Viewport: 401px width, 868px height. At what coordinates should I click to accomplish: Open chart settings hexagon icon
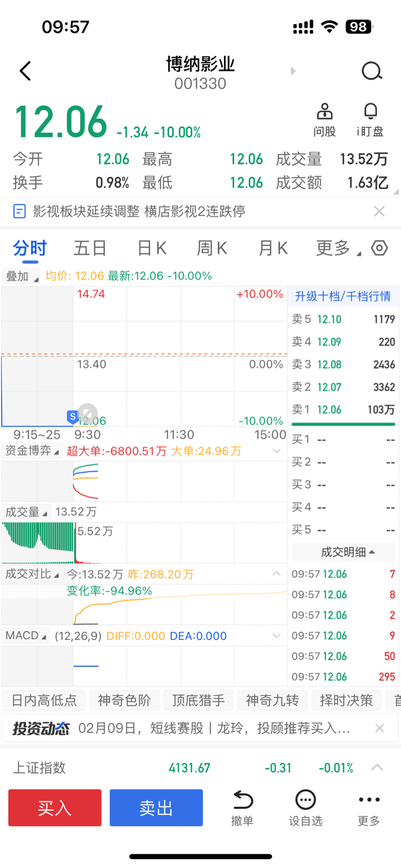(x=380, y=248)
